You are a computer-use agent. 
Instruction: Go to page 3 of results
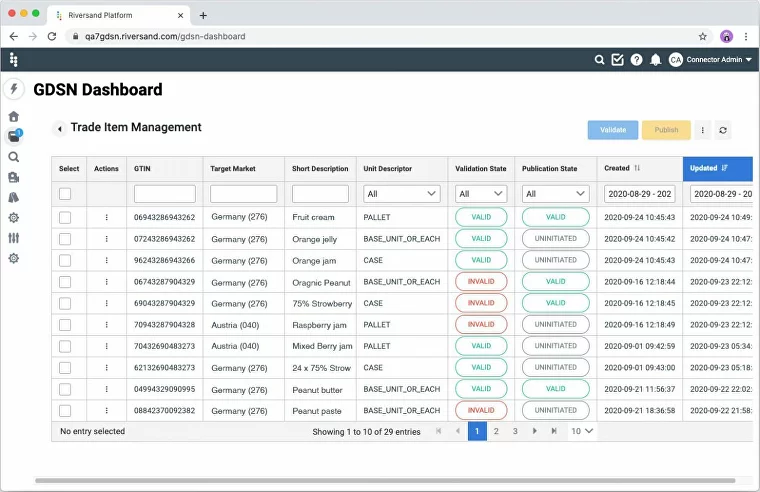tap(515, 431)
